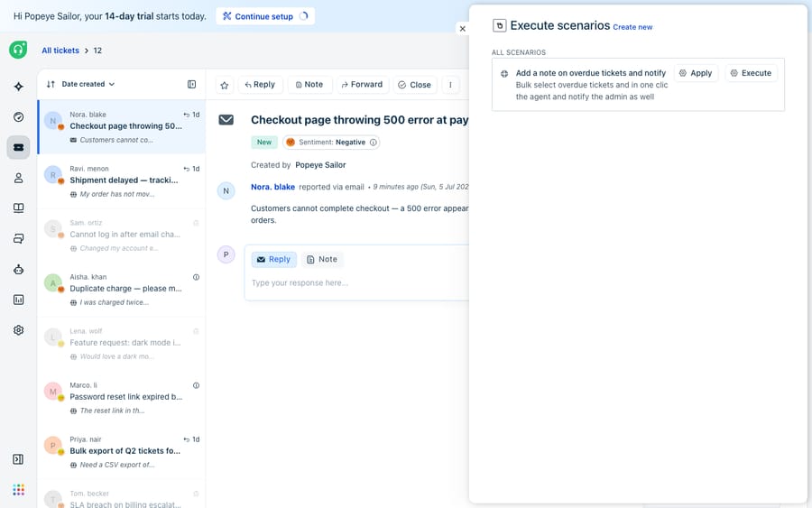Open the Freshdesk headset logo home
This screenshot has width=812, height=508.
[x=18, y=50]
